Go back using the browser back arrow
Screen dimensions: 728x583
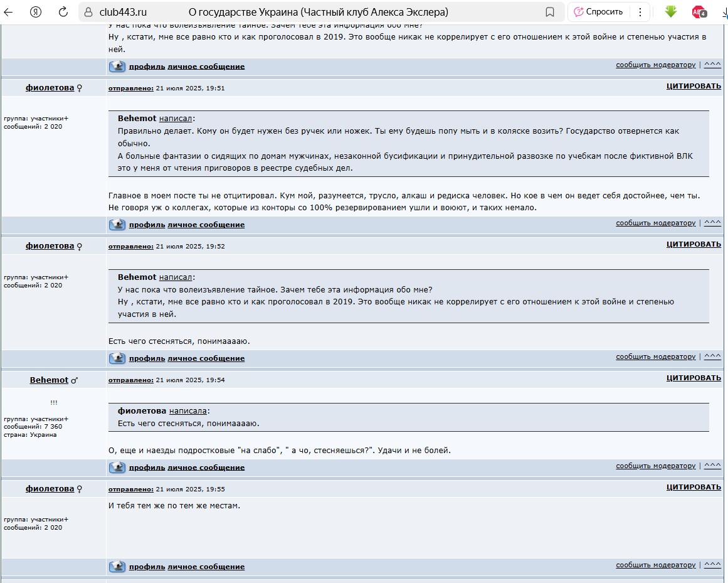pyautogui.click(x=8, y=12)
